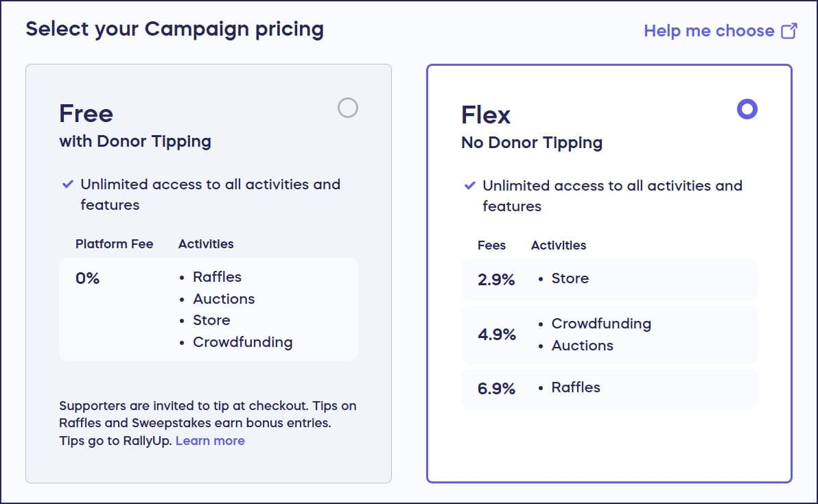This screenshot has width=818, height=504.
Task: Click the Flex plan title
Action: pos(486,115)
